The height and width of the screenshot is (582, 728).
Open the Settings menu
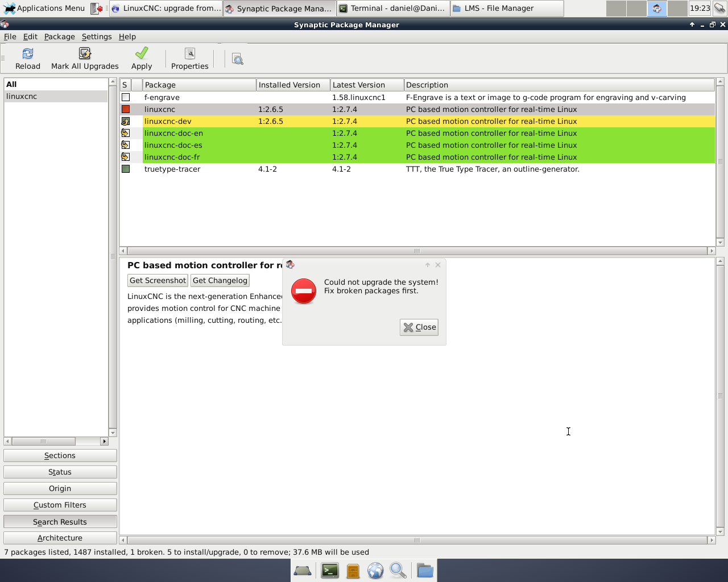[97, 36]
